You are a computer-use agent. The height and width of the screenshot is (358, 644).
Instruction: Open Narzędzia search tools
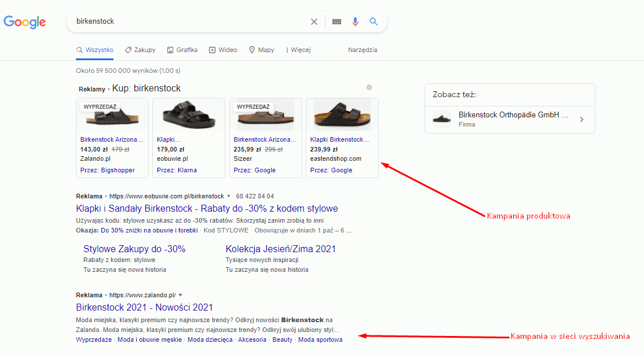pyautogui.click(x=363, y=50)
